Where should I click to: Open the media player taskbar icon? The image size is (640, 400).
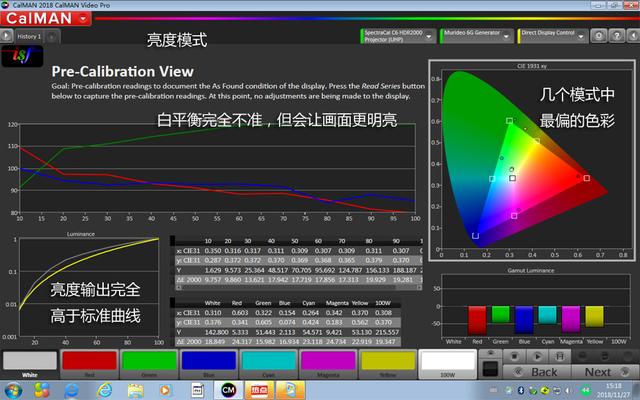pos(165,391)
